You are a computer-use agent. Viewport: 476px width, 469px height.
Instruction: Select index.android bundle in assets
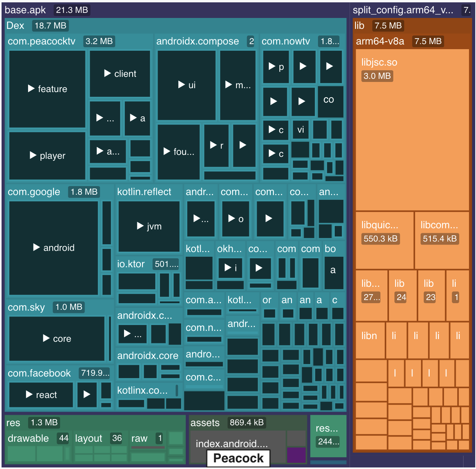point(231,444)
